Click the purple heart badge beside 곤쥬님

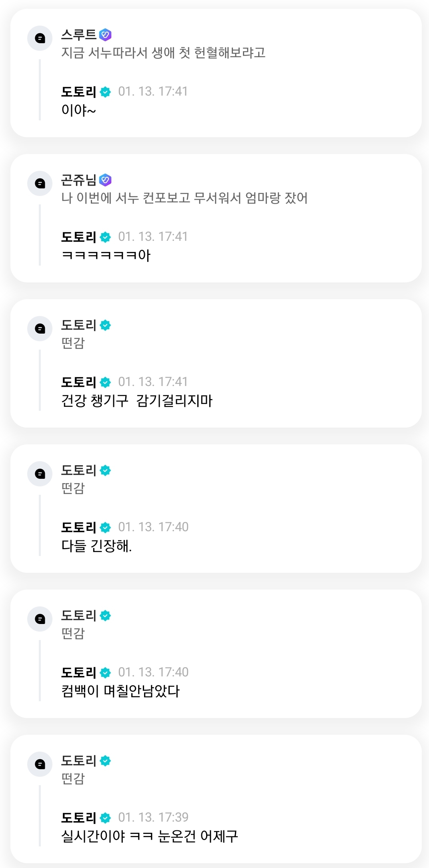[105, 180]
